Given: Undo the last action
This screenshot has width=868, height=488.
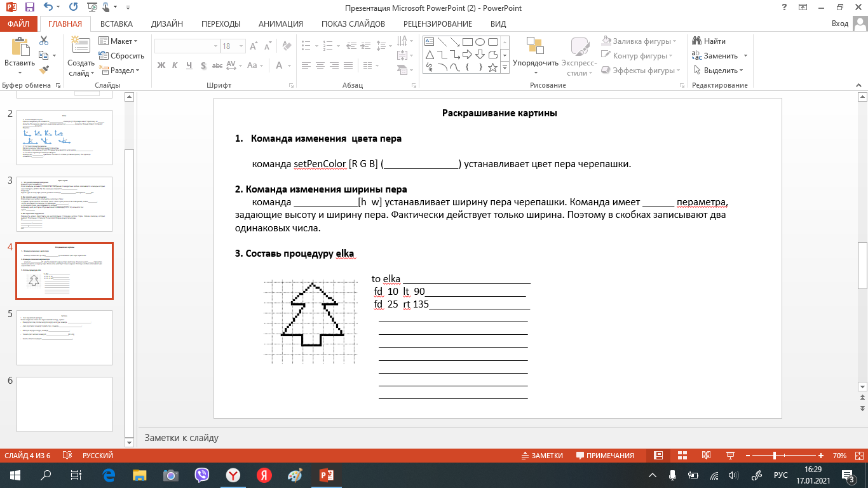Looking at the screenshot, I should 49,8.
